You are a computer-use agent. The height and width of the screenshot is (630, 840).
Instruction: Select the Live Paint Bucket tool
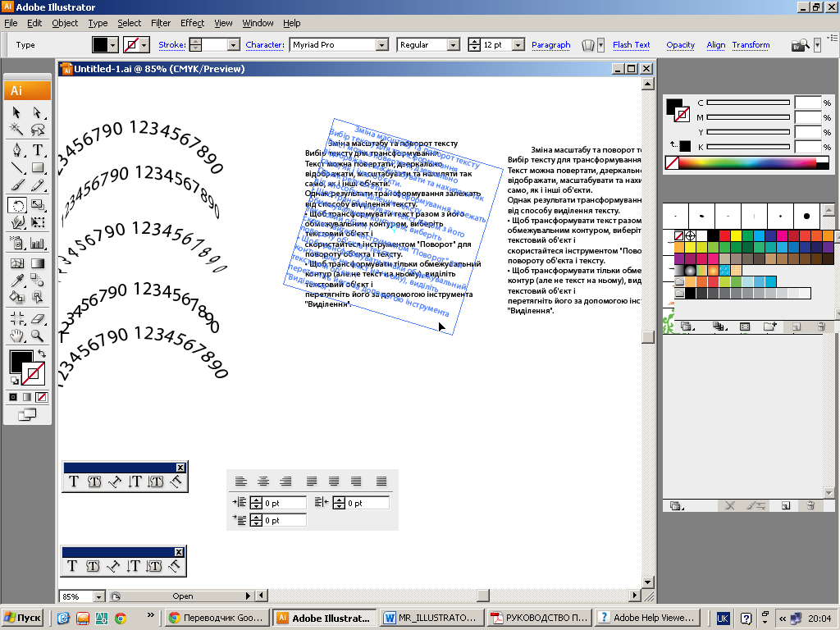pyautogui.click(x=16, y=297)
